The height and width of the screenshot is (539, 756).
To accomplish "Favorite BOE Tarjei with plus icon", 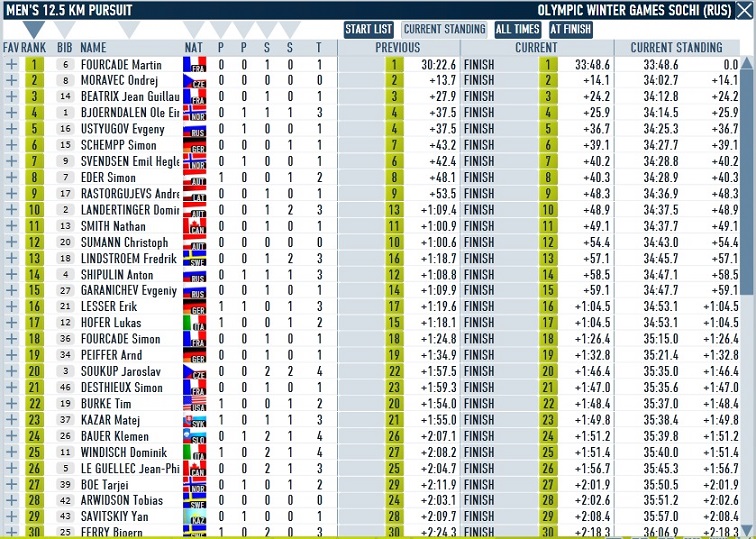I will (x=11, y=485).
